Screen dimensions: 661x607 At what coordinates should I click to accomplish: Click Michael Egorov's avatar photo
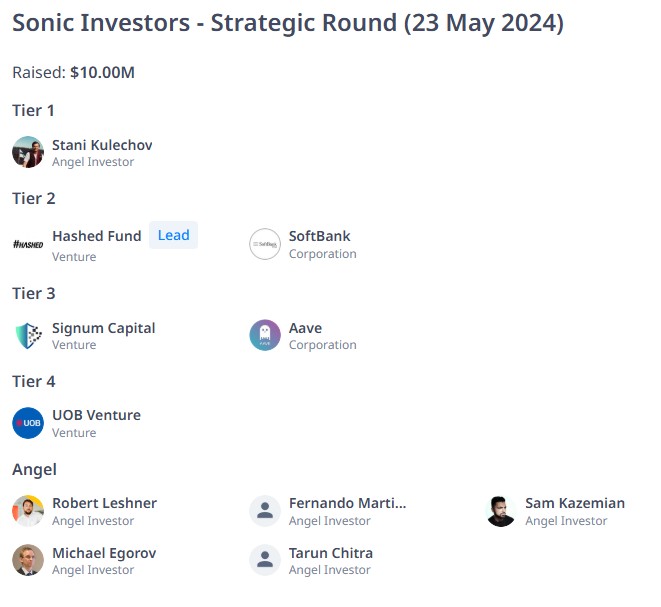(28, 560)
